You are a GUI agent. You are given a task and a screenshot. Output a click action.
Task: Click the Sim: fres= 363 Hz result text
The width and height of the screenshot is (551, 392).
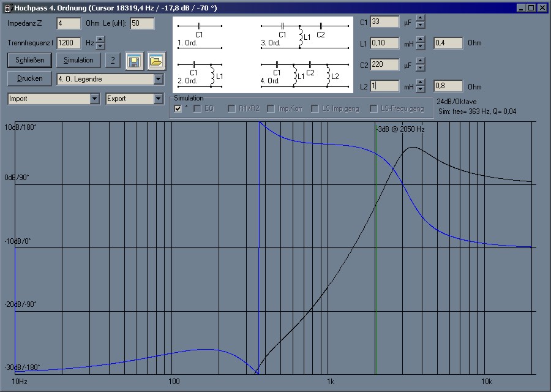click(x=477, y=111)
